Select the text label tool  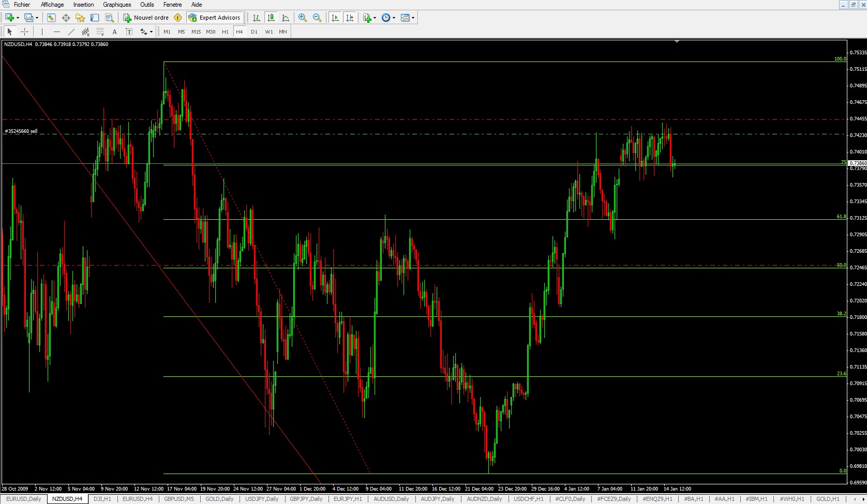click(114, 32)
